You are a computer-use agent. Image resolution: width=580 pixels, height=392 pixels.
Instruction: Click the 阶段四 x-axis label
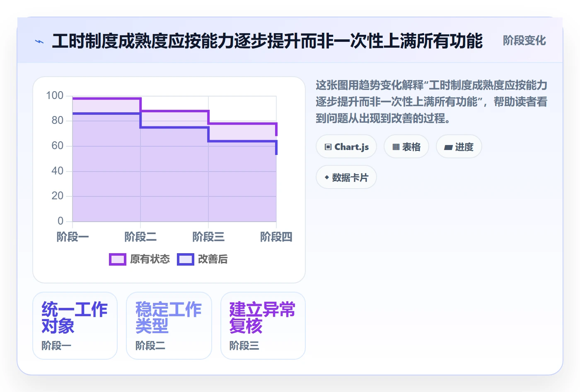276,237
